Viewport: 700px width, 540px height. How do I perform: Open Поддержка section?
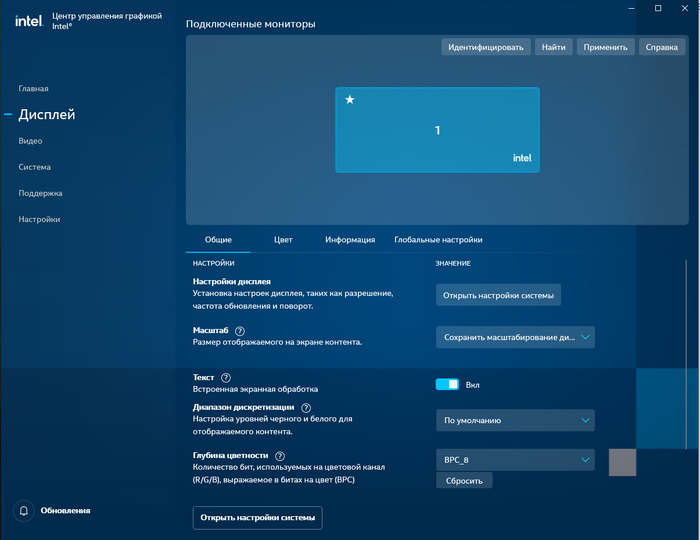point(40,193)
